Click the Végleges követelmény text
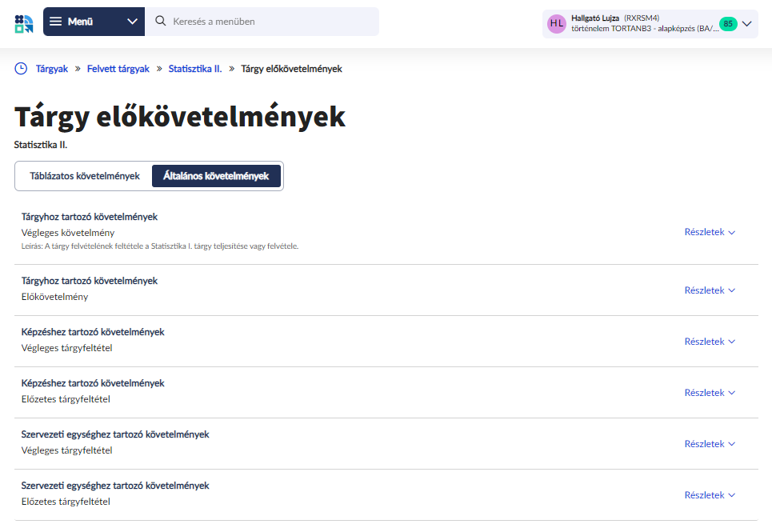772x532 pixels. (68, 233)
